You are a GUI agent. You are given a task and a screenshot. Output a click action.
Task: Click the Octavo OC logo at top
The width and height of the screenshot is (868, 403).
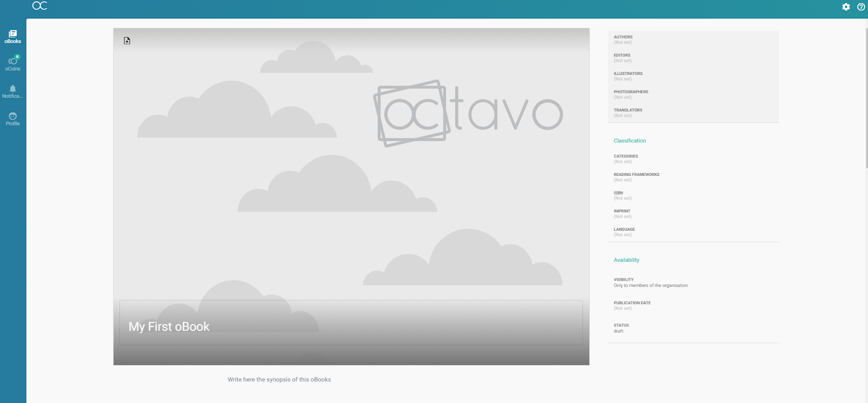click(x=40, y=6)
